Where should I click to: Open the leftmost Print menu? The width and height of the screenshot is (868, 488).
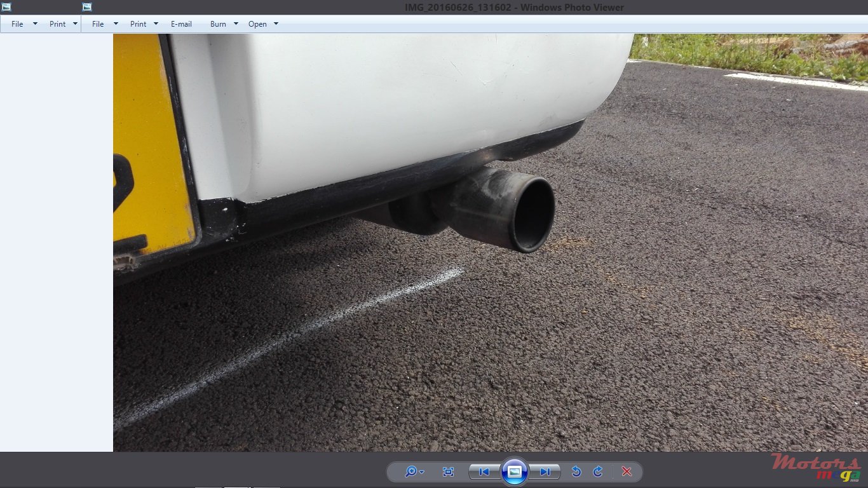[x=58, y=24]
